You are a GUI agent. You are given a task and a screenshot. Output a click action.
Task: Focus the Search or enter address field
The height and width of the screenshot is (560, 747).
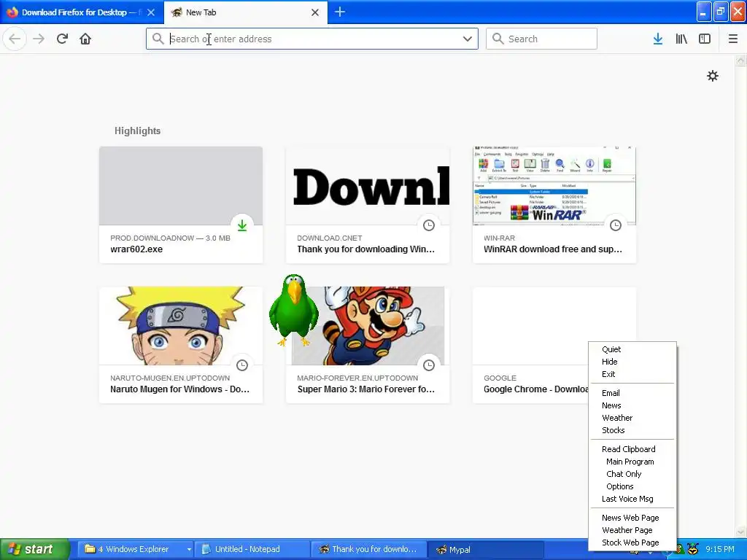(x=312, y=39)
